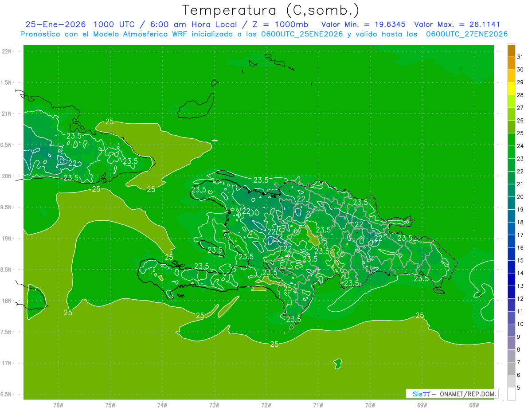The width and height of the screenshot is (532, 411).
Task: Click the orange legend swatch above 31
Action: coord(511,51)
